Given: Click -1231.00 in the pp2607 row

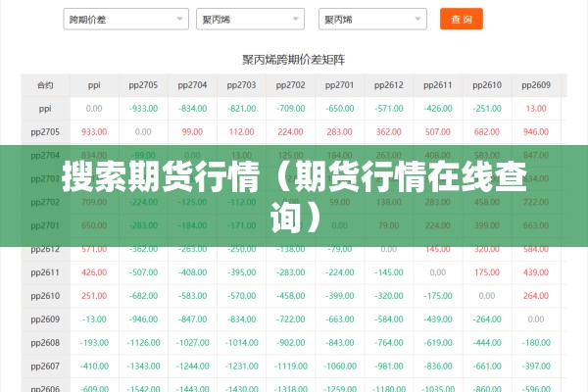Looking at the screenshot, I should pos(241,367).
